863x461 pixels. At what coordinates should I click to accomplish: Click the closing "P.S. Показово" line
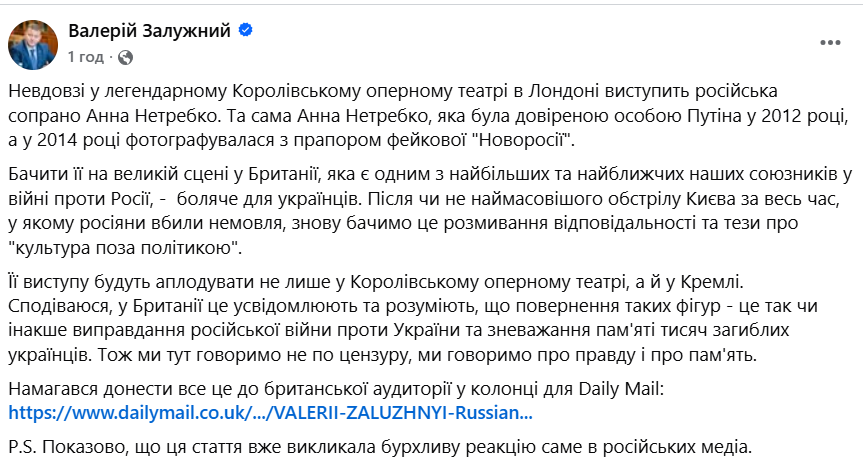375,445
